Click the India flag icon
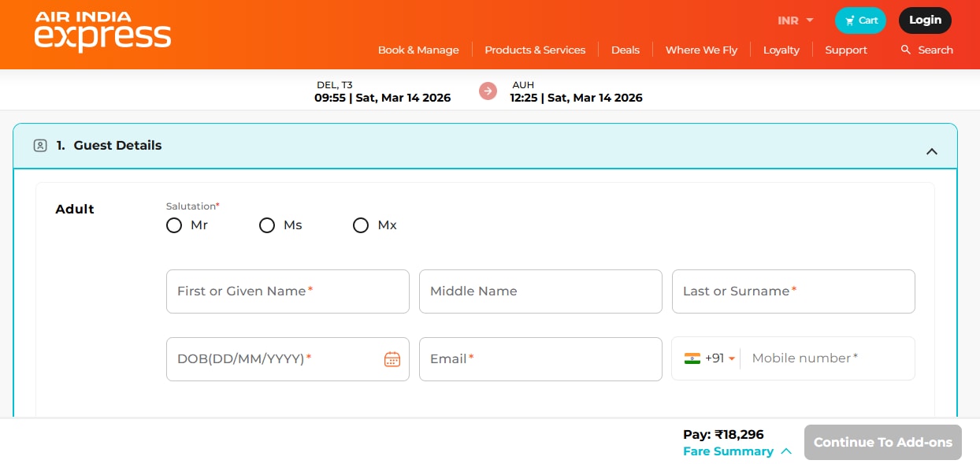980x464 pixels. [692, 358]
